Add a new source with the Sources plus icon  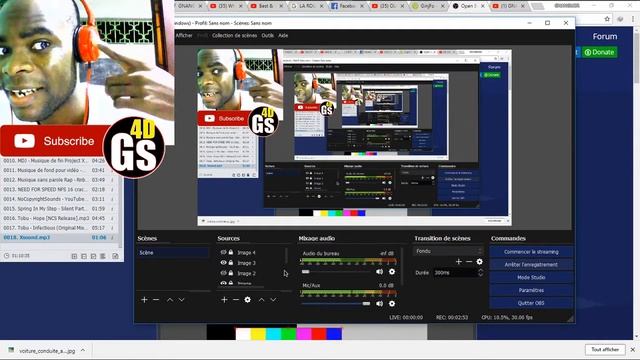click(x=224, y=300)
